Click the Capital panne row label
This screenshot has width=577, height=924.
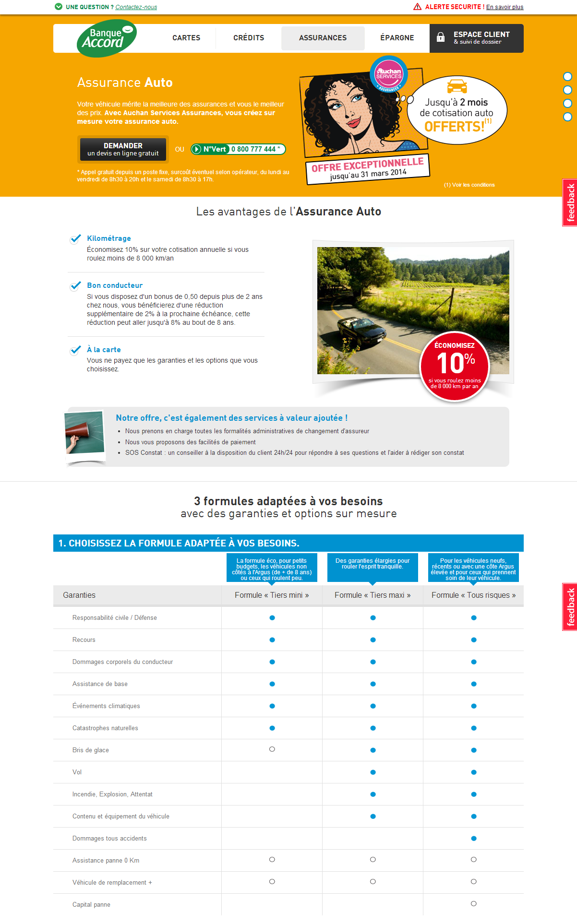tap(91, 905)
